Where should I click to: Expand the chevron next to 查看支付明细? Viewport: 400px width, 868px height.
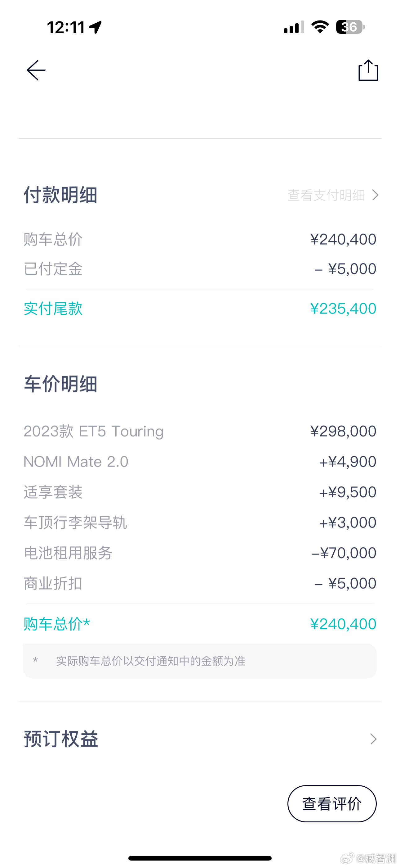(x=375, y=195)
